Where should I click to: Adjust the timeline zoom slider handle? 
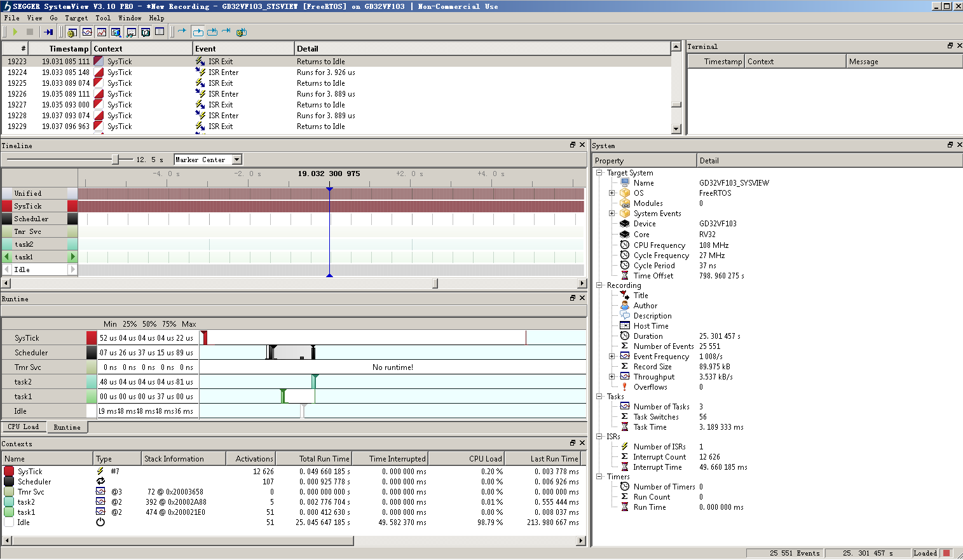pos(115,160)
